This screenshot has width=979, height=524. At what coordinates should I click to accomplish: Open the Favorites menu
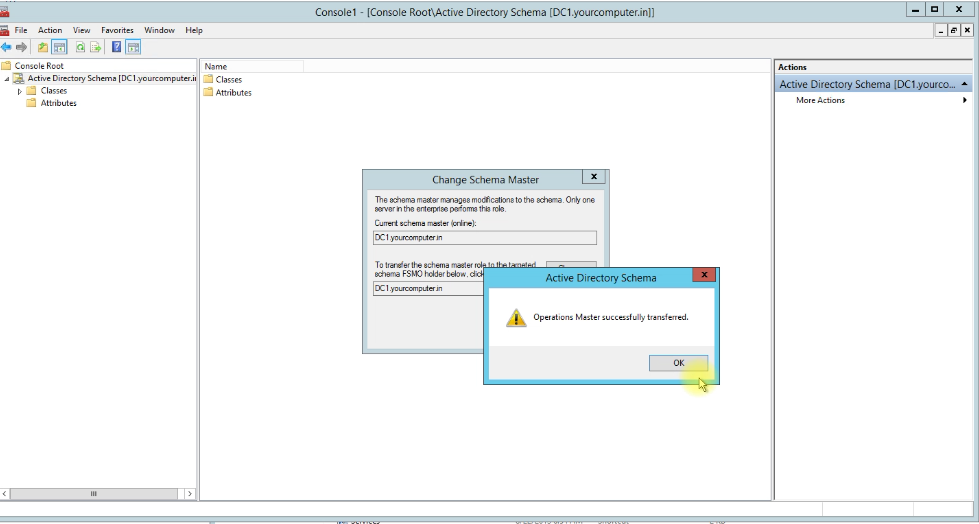pyautogui.click(x=117, y=30)
